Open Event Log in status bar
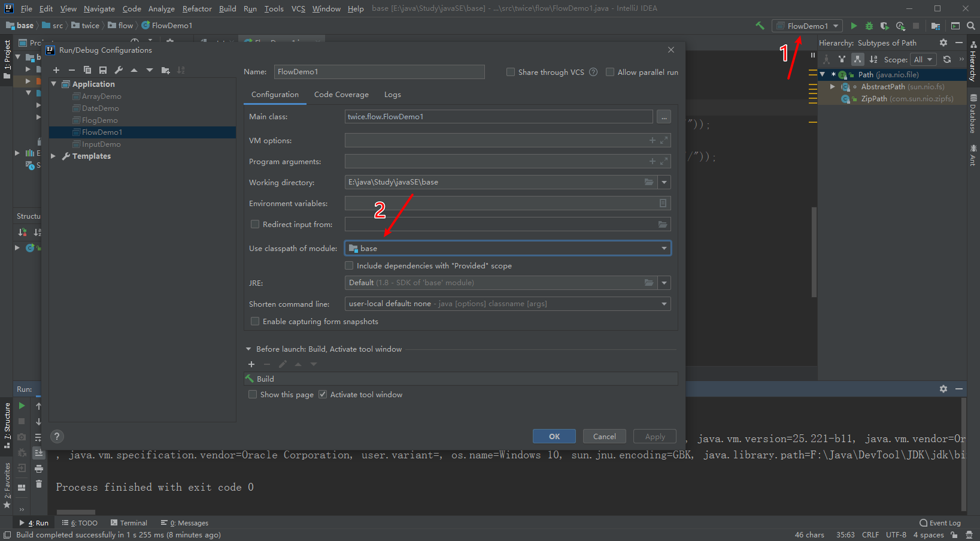Viewport: 980px width, 541px height. click(940, 523)
